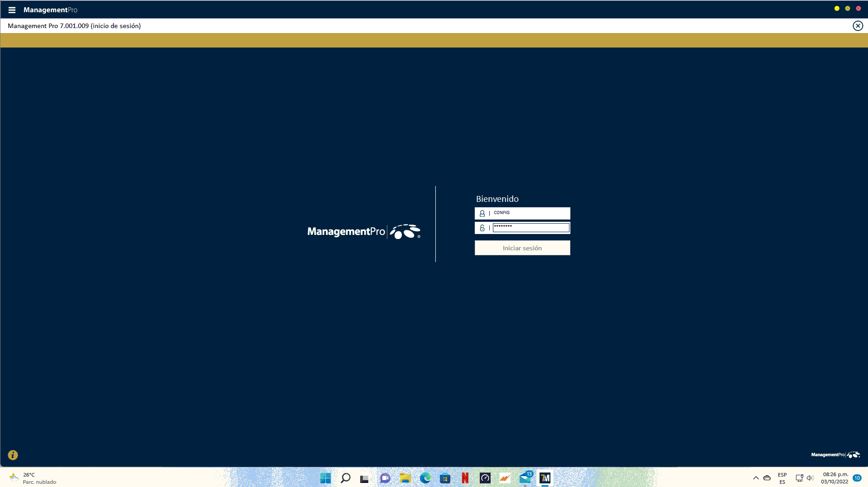Viewport: 868px width, 487px height.
Task: Click the CONFIG username field
Action: [530, 213]
